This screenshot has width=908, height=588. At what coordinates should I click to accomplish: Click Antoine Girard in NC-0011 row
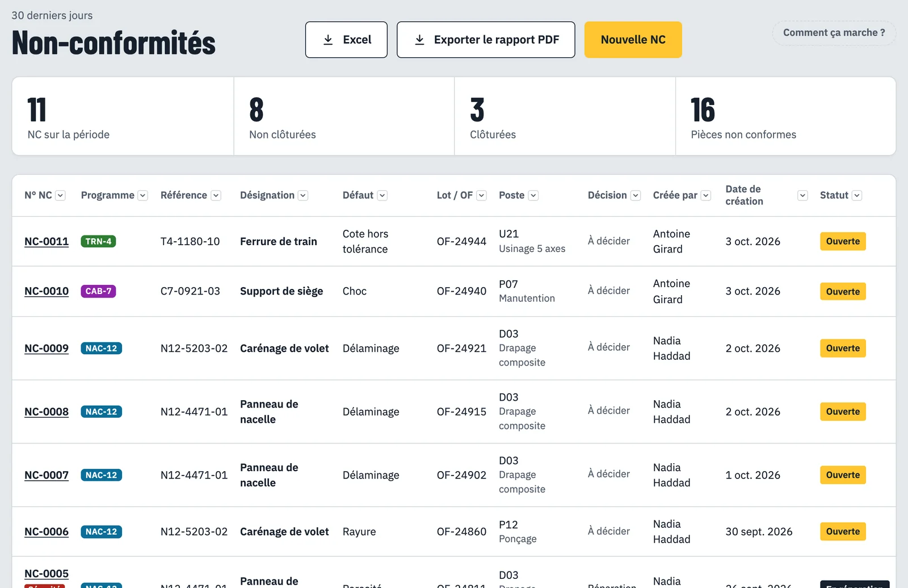pyautogui.click(x=672, y=241)
